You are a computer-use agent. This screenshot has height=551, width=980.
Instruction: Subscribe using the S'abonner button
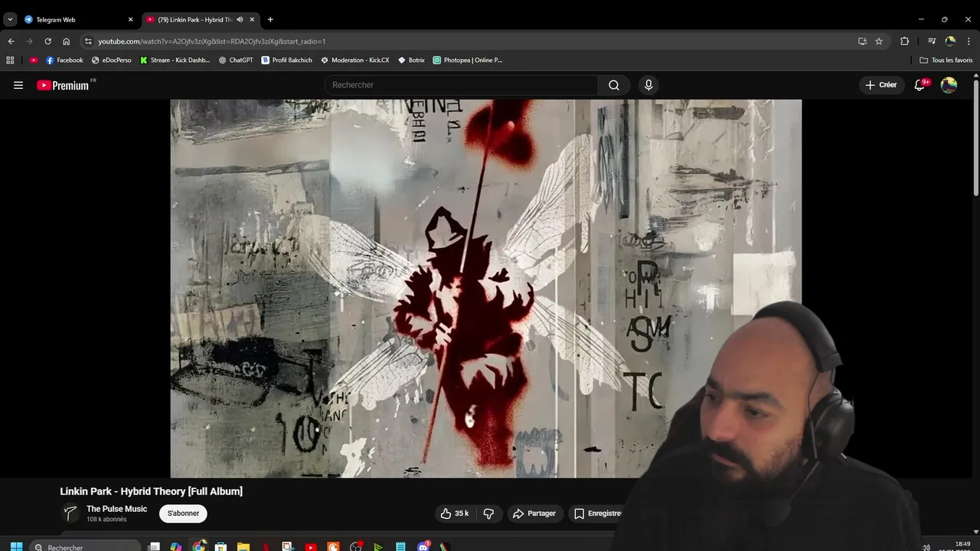[183, 514]
